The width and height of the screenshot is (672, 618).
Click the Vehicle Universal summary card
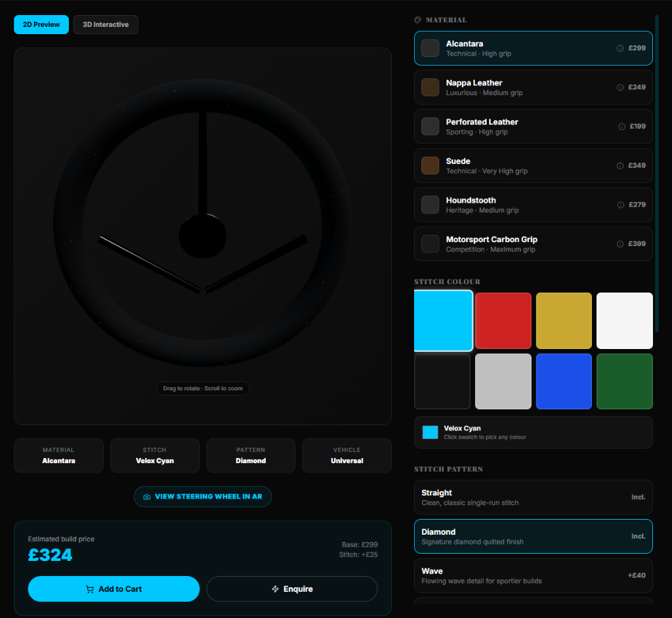click(346, 455)
